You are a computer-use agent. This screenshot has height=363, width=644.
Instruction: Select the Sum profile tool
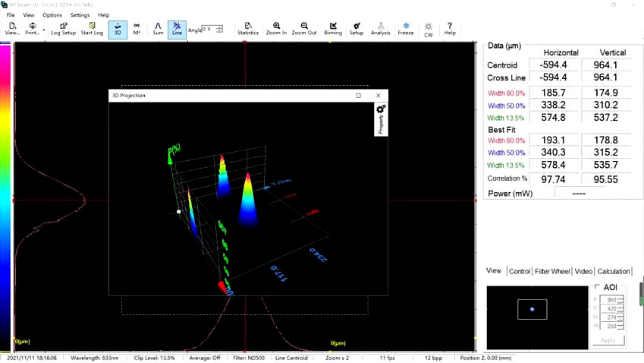point(158,29)
